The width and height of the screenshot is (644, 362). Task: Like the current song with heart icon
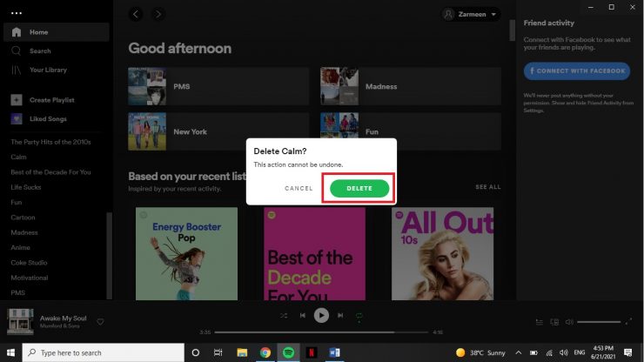point(100,322)
